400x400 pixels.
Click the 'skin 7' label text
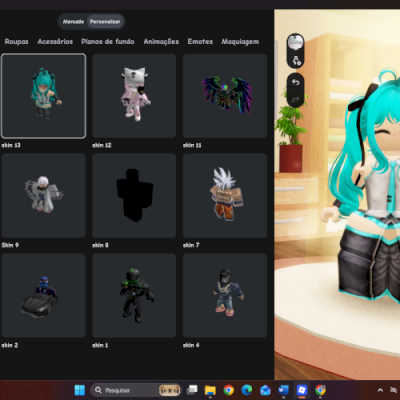191,245
